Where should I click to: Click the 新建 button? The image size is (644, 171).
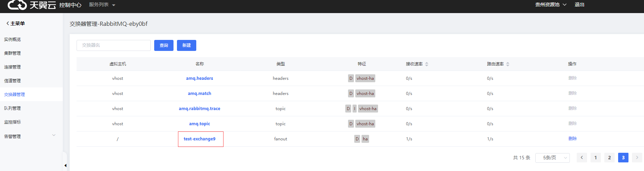coord(186,45)
